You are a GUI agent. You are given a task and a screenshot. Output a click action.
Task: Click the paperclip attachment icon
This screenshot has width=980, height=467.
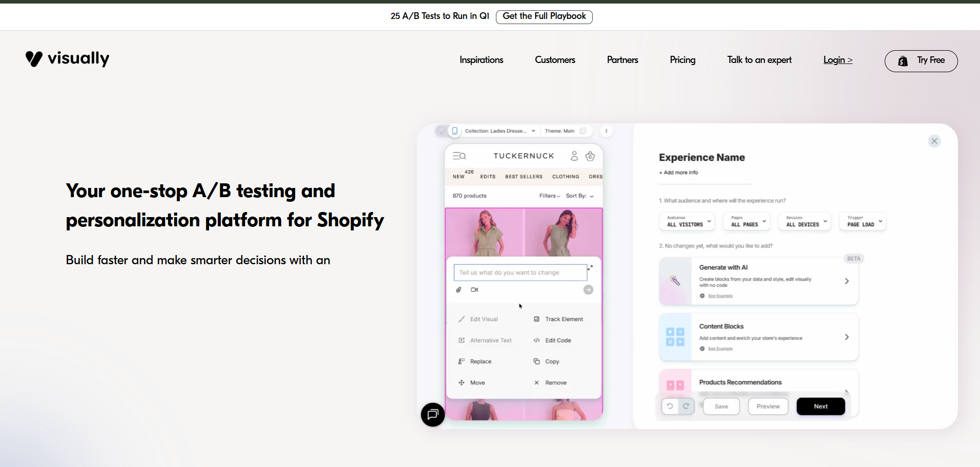(458, 290)
